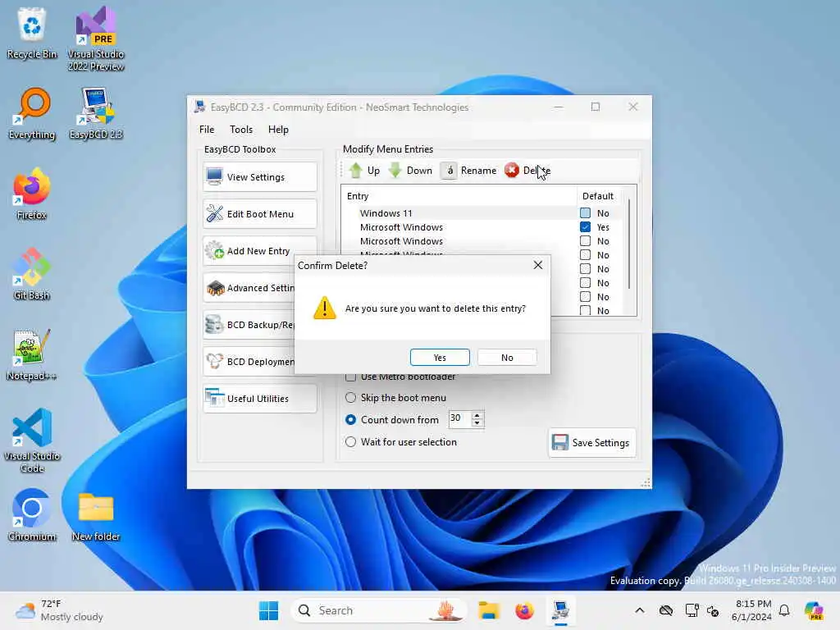Click the red Delete entry icon
This screenshot has width=840, height=630.
click(x=512, y=171)
